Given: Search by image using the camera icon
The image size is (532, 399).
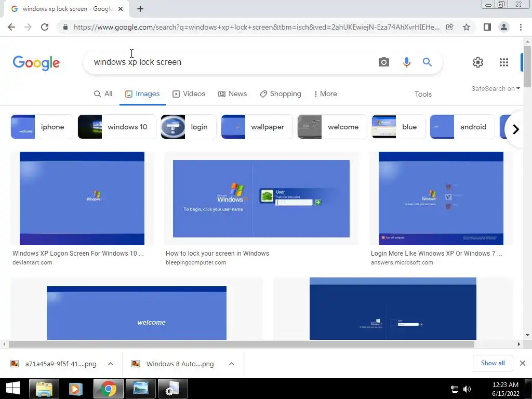Looking at the screenshot, I should (x=384, y=62).
